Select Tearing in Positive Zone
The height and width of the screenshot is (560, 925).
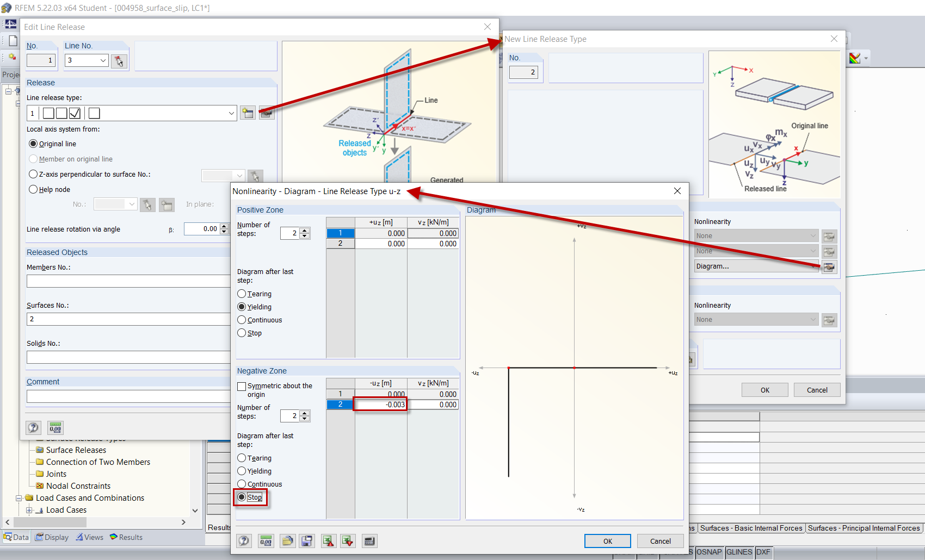242,294
